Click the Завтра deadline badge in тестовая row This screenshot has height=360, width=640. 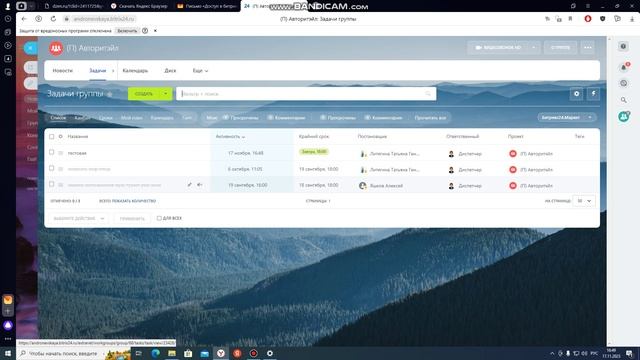tap(313, 151)
